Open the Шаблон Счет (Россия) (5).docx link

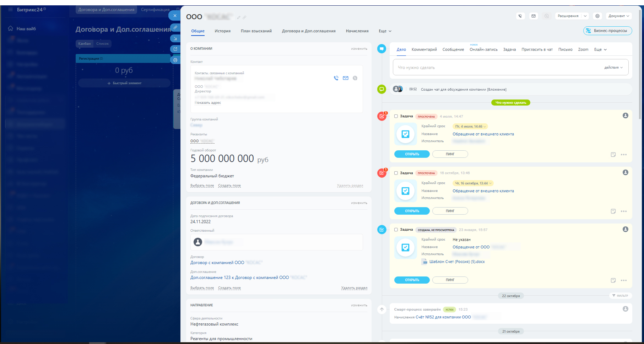point(457,262)
